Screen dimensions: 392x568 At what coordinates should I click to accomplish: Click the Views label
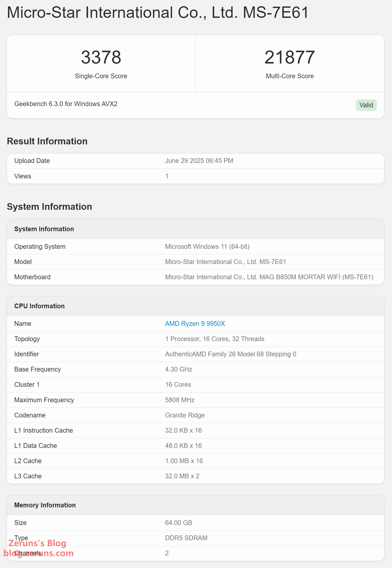pyautogui.click(x=23, y=176)
